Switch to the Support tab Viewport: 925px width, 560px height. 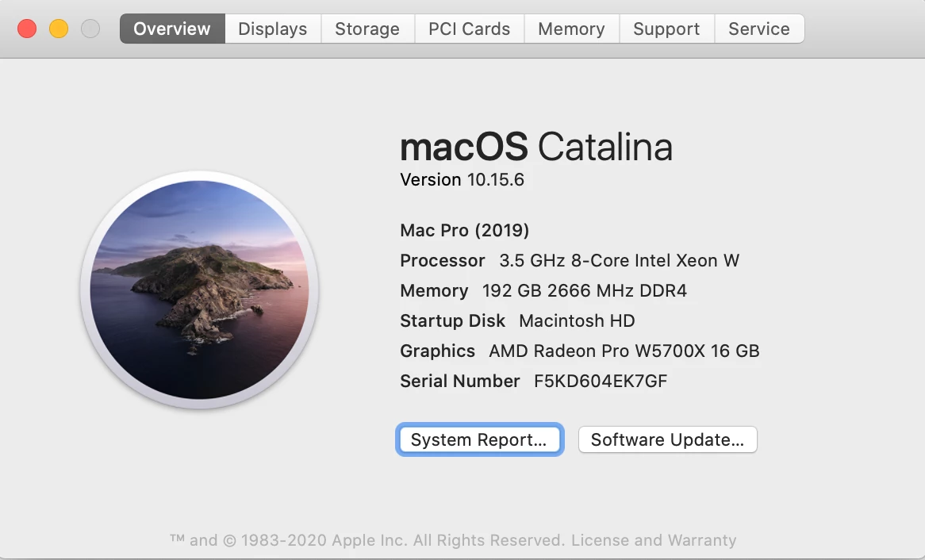click(x=666, y=29)
